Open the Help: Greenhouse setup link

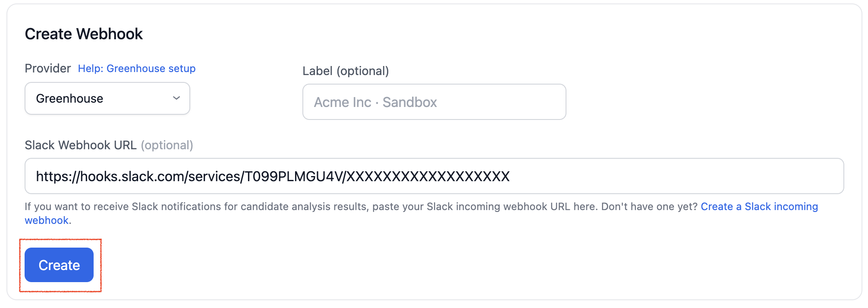[136, 69]
